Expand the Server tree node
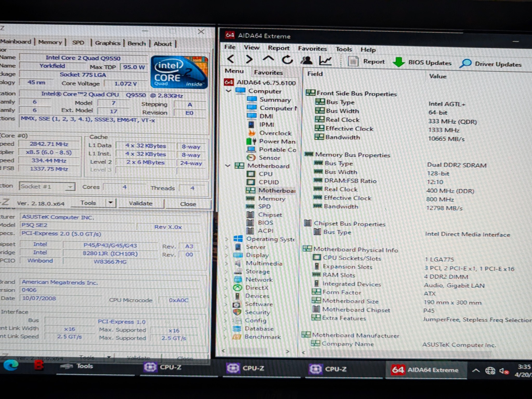 [x=227, y=247]
